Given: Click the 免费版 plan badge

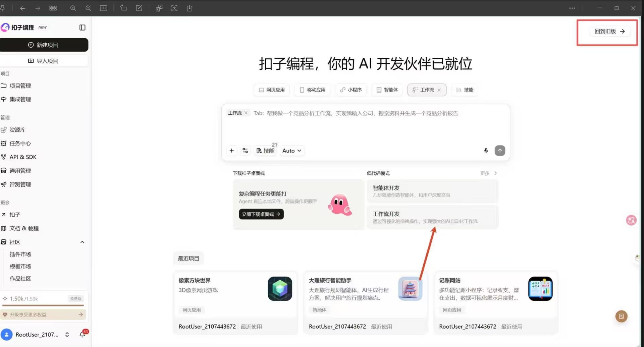Looking at the screenshot, I should click(76, 299).
